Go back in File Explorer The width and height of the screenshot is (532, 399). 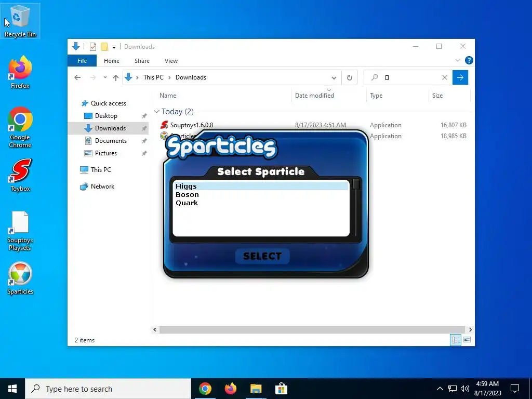point(77,78)
